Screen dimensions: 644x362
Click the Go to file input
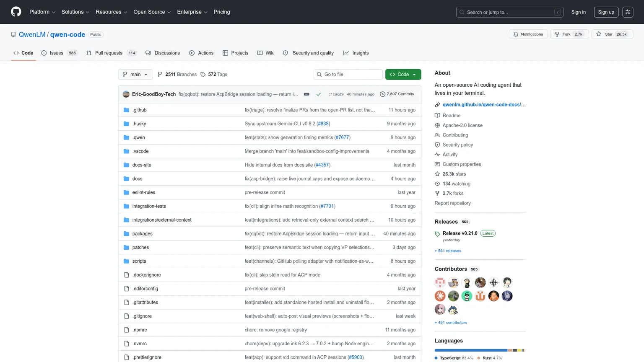point(348,75)
